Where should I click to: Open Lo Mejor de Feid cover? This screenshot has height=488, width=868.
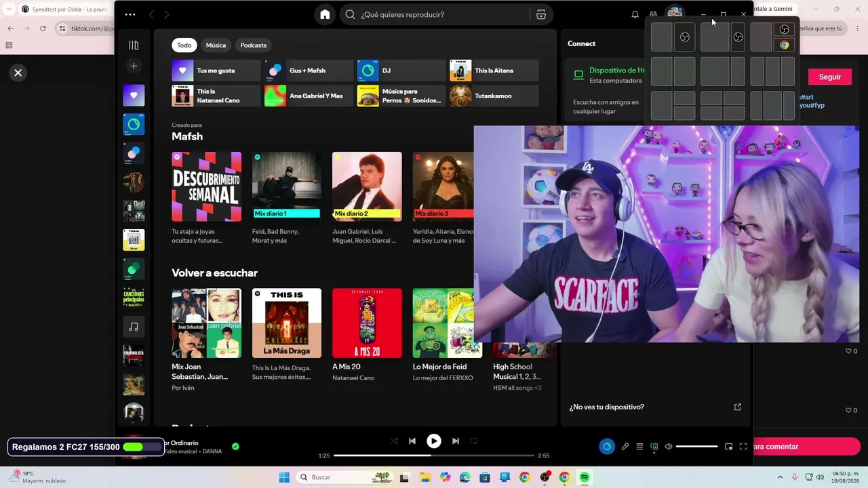point(447,323)
